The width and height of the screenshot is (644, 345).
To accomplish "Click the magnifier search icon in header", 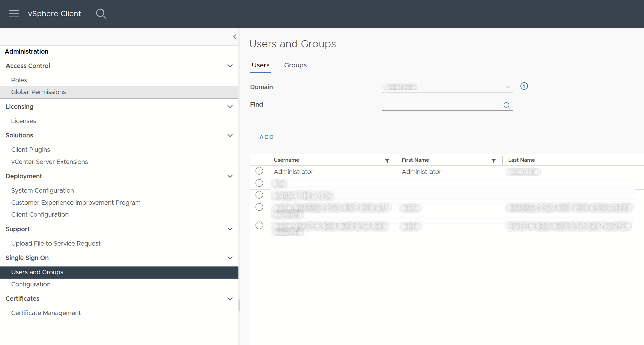I will [101, 14].
